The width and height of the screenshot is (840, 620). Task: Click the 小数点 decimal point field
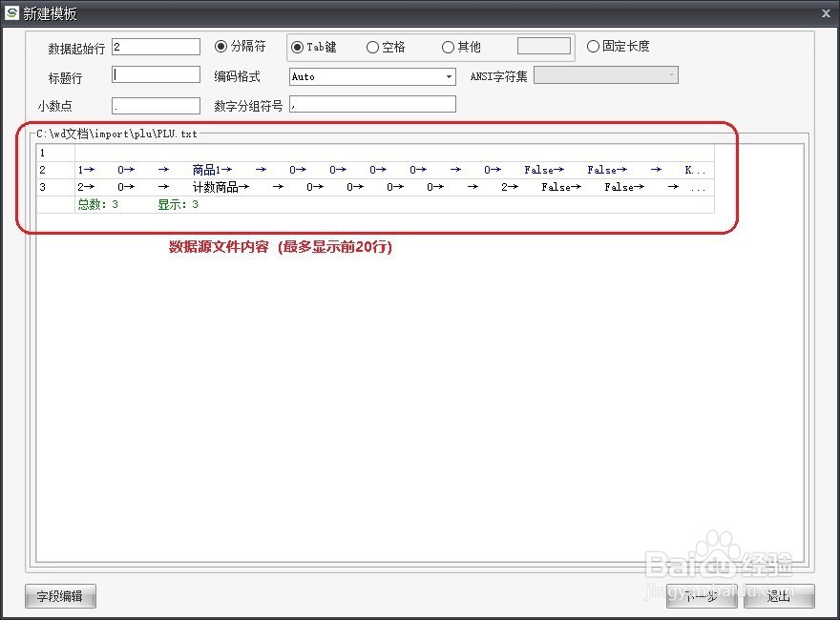click(156, 105)
